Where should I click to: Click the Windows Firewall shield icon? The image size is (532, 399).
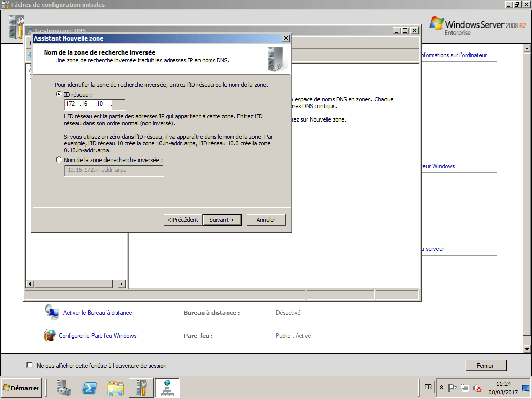click(49, 335)
